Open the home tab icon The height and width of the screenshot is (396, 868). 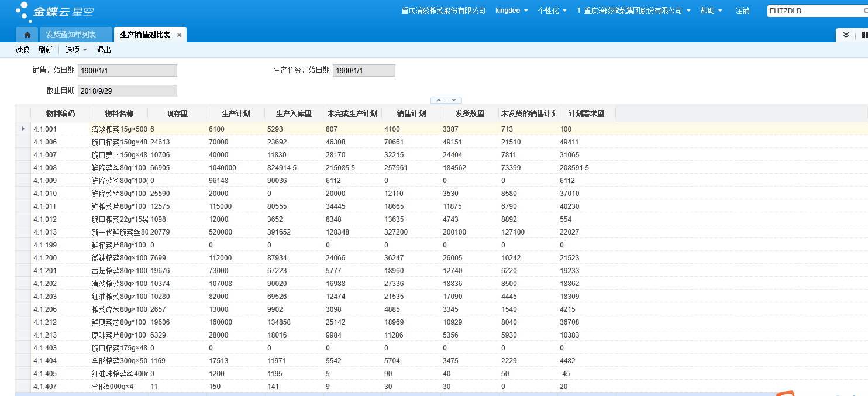point(27,35)
